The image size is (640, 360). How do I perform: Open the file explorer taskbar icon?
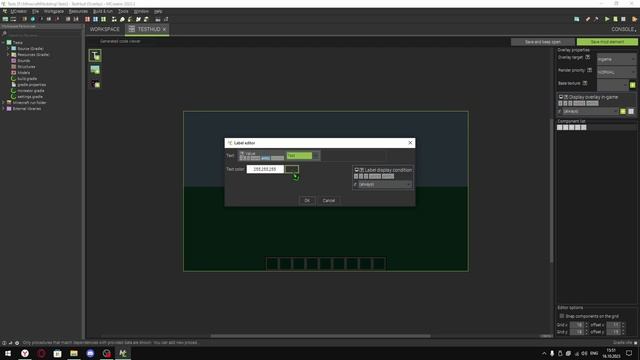pos(74,353)
